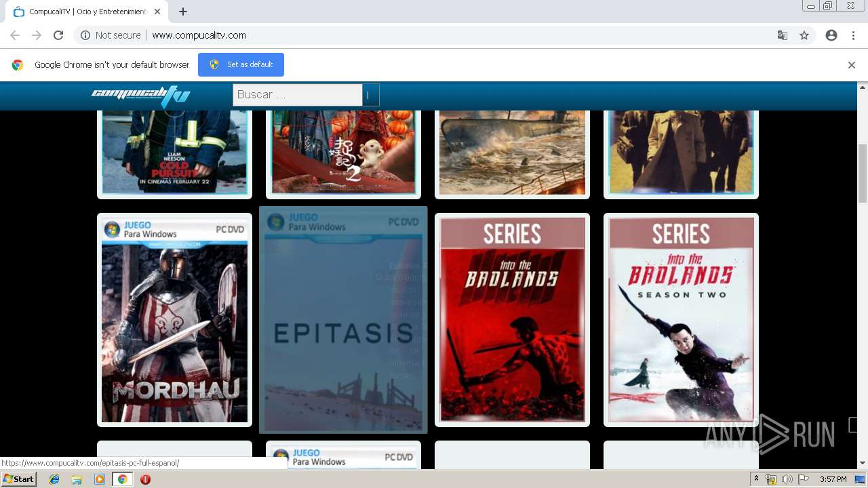Image resolution: width=868 pixels, height=488 pixels.
Task: Click the address bar URL
Action: point(199,35)
